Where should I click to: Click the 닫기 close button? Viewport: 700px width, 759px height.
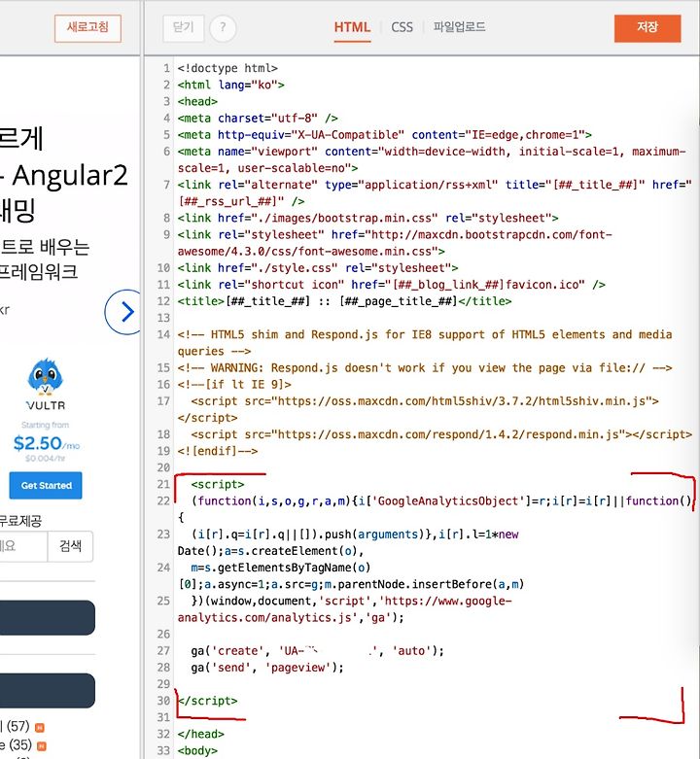tap(184, 28)
